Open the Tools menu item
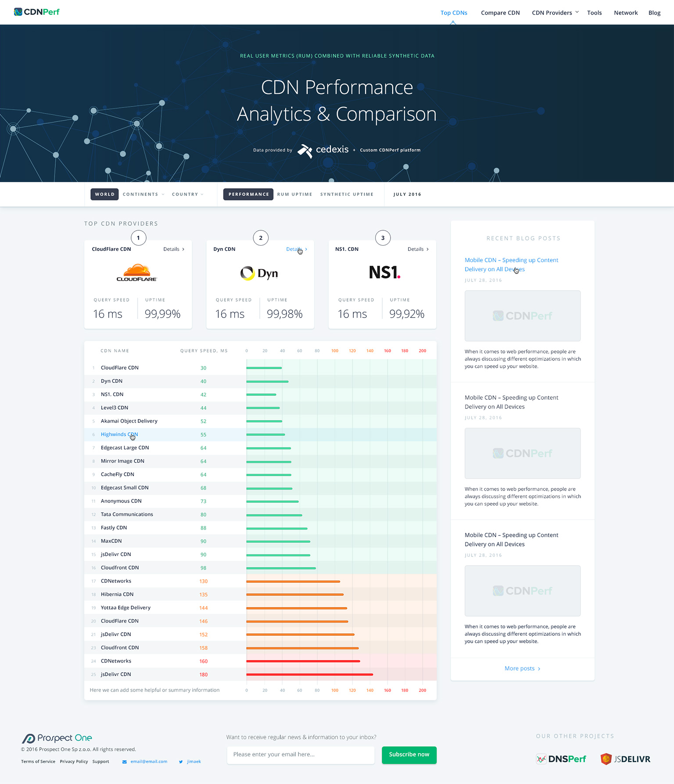The height and width of the screenshot is (784, 674). click(x=594, y=13)
